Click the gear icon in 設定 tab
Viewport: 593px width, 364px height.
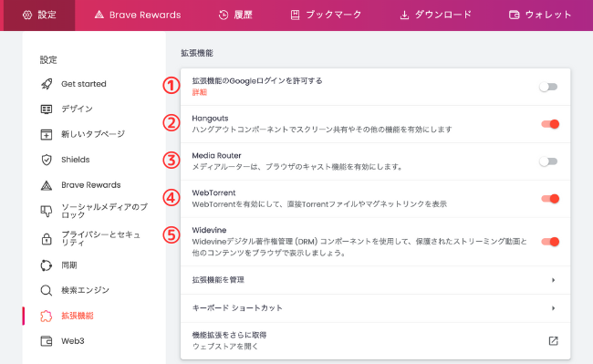click(x=27, y=15)
